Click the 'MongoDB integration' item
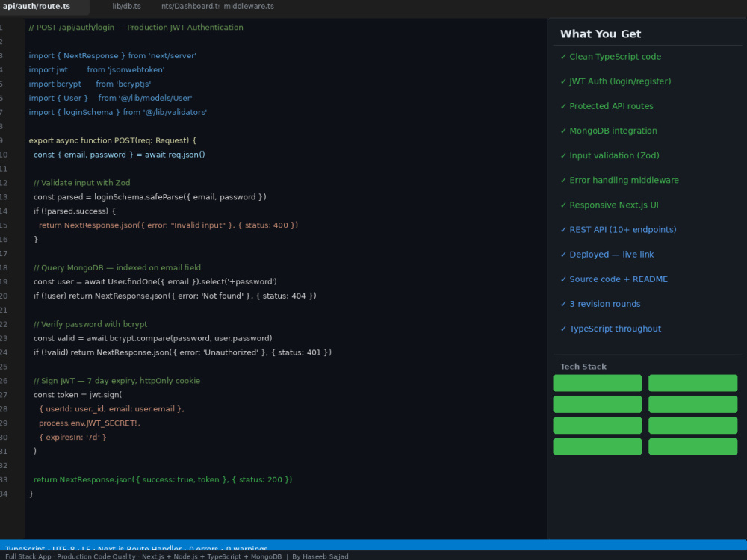The height and width of the screenshot is (560, 747). point(609,131)
